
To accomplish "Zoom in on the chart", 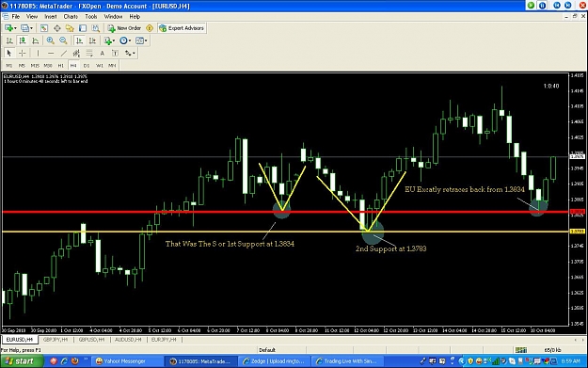I will 50,40.
